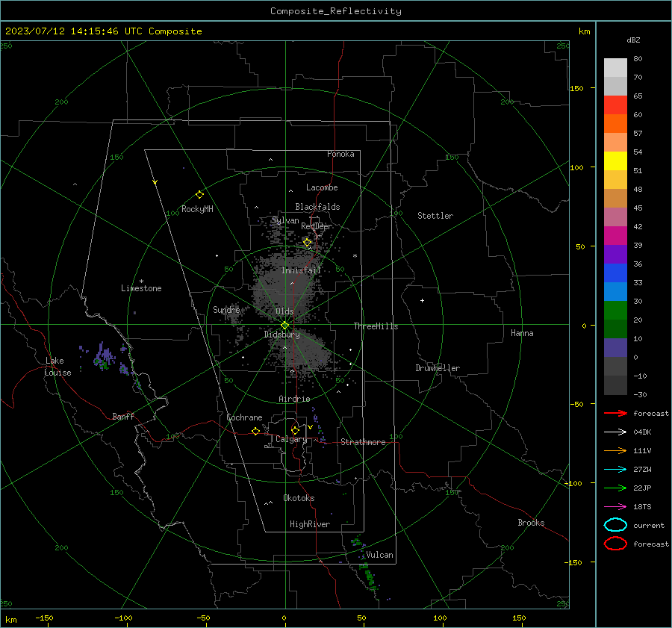Select the light gray 80 dBZ swatch
Viewport: 672px width, 628px height.
615,68
